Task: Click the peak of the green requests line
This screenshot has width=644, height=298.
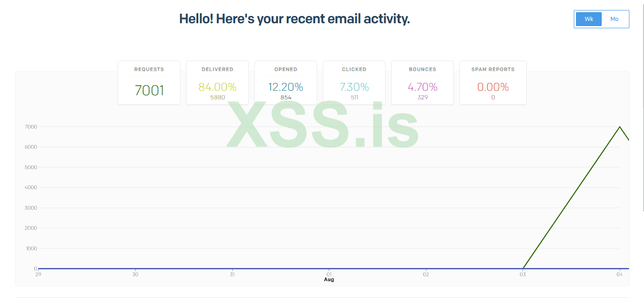Action: click(620, 127)
